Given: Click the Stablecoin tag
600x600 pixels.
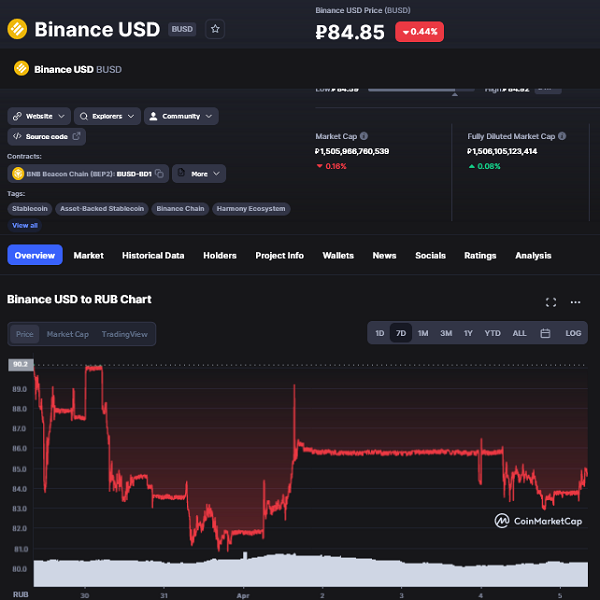Looking at the screenshot, I should [x=29, y=209].
